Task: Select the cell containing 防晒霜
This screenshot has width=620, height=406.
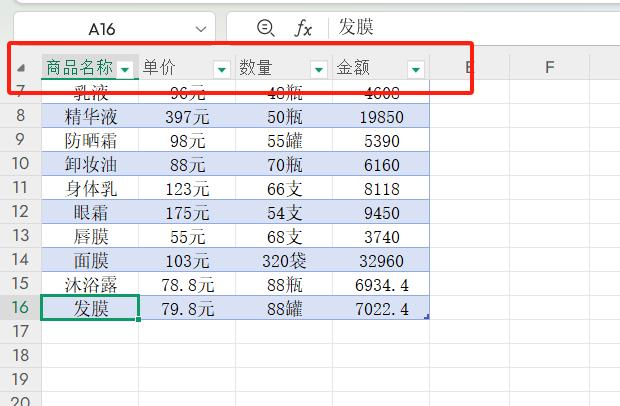Action: [x=90, y=140]
